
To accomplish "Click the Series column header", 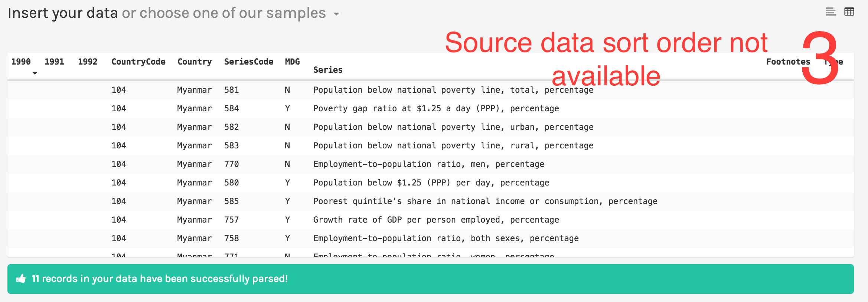I will (327, 70).
